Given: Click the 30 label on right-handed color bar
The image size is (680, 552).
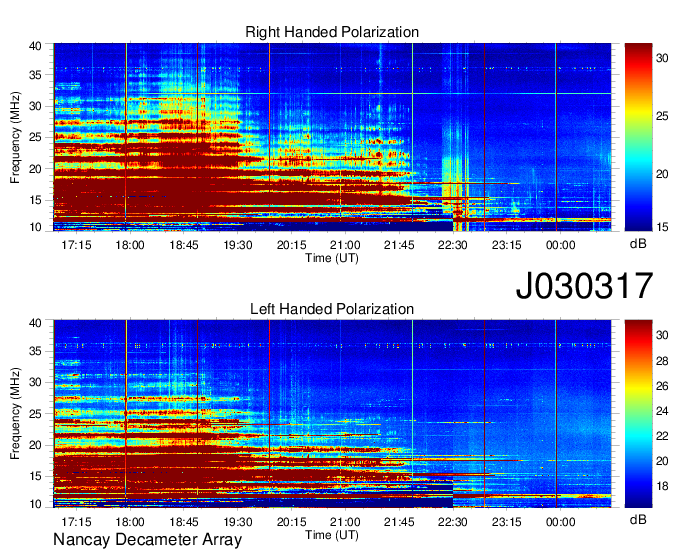Looking at the screenshot, I should pos(662,58).
